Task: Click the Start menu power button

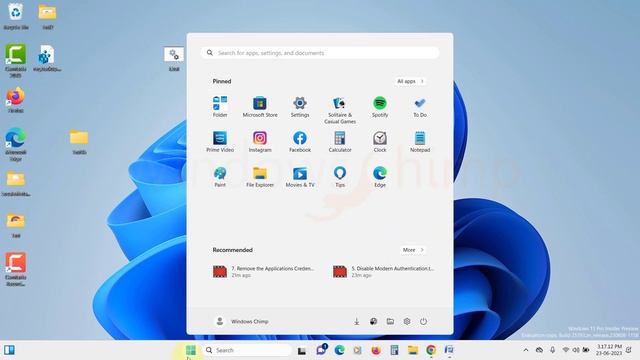Action: coord(423,322)
